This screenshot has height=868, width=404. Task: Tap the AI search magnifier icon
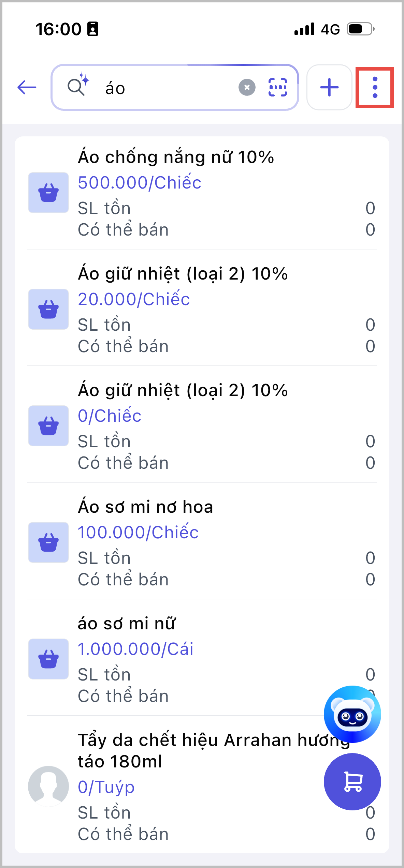78,85
